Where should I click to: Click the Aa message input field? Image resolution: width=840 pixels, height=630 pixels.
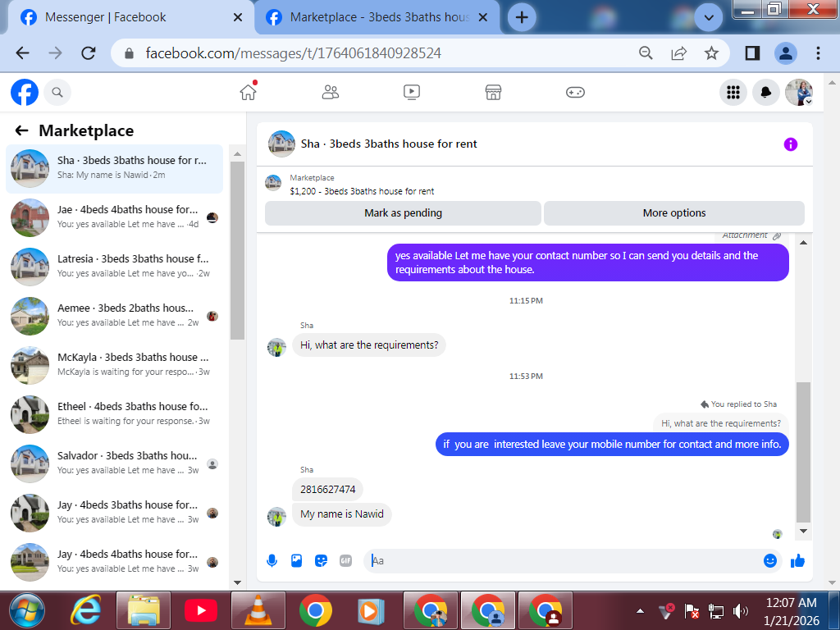click(x=563, y=561)
